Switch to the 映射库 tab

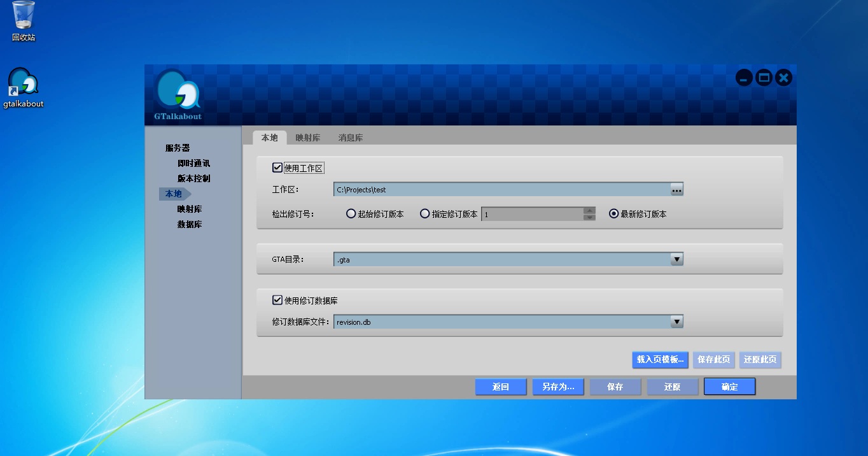coord(308,138)
